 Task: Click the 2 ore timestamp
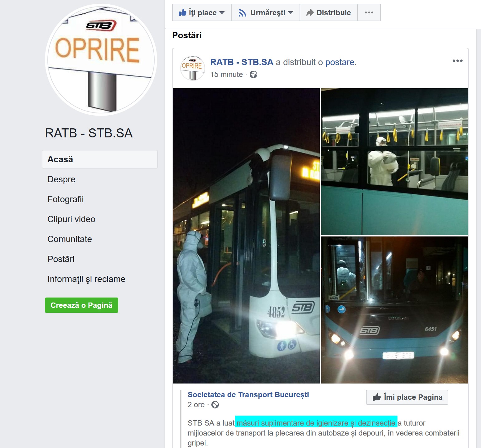196,405
